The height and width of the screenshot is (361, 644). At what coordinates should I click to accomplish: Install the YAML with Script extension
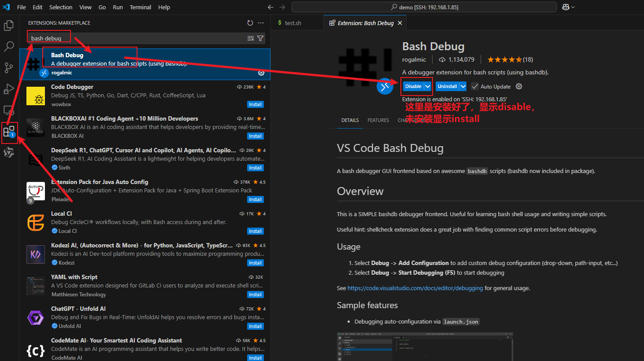[x=255, y=295]
